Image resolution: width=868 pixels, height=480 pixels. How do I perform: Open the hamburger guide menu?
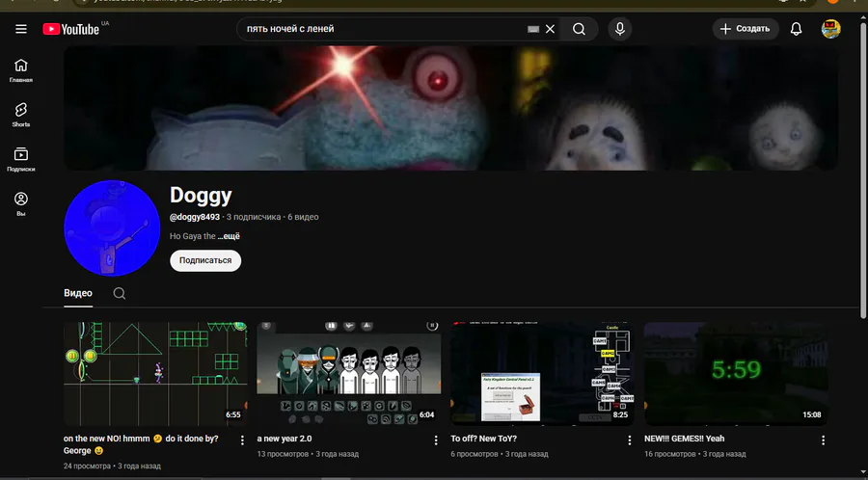click(21, 29)
